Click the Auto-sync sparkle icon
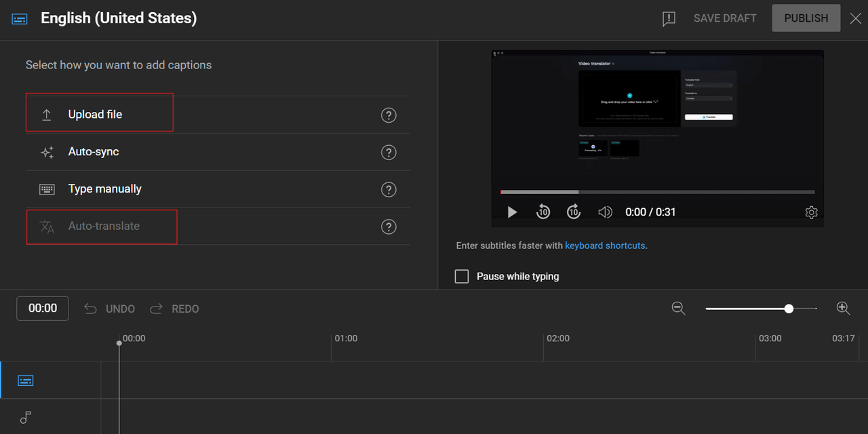The height and width of the screenshot is (434, 868). tap(47, 152)
